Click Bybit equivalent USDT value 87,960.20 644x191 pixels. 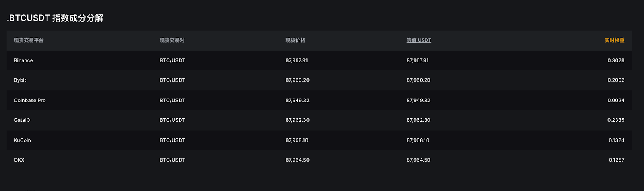(418, 80)
